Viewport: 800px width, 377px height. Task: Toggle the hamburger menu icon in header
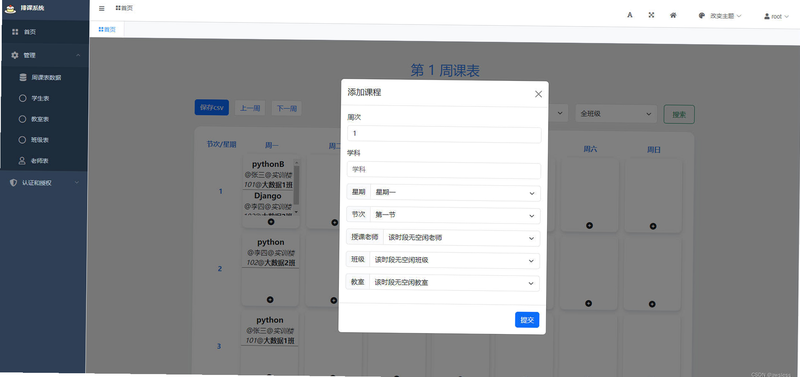[x=102, y=8]
